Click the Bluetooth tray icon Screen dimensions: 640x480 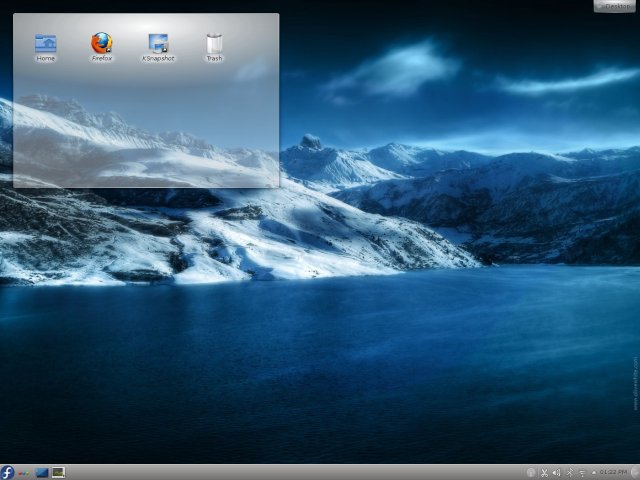pos(569,473)
